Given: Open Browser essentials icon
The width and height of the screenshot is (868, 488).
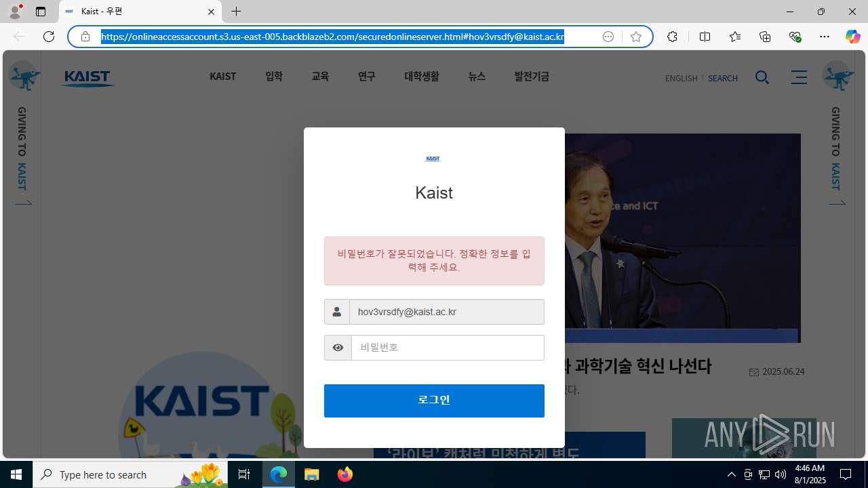Looking at the screenshot, I should (x=795, y=37).
